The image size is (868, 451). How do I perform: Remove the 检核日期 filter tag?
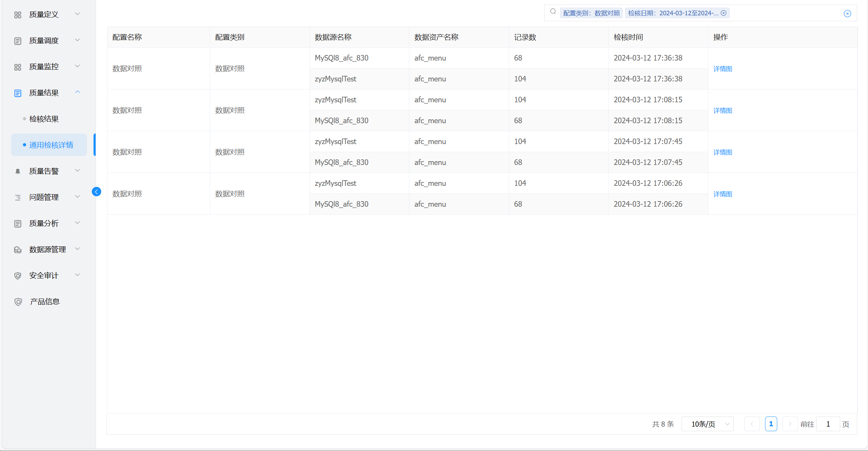tap(724, 13)
